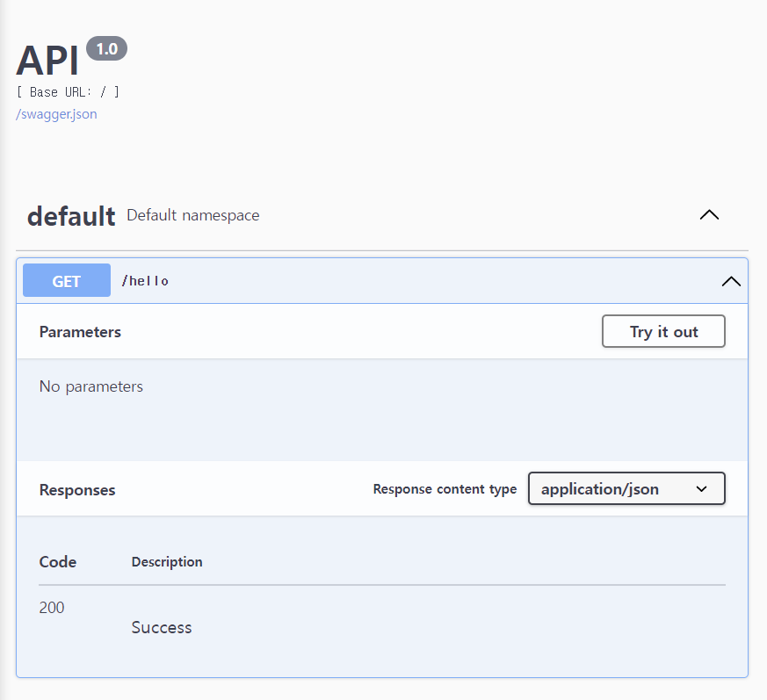Click the /hello endpoint path
The width and height of the screenshot is (767, 700).
coord(145,281)
